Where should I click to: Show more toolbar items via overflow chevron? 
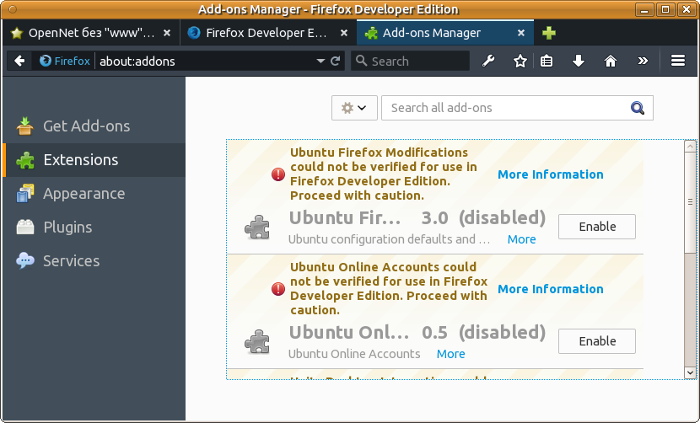(642, 61)
